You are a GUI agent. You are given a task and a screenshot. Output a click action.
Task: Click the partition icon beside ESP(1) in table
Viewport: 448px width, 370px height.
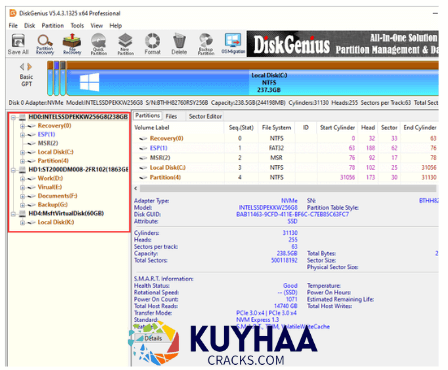click(143, 148)
